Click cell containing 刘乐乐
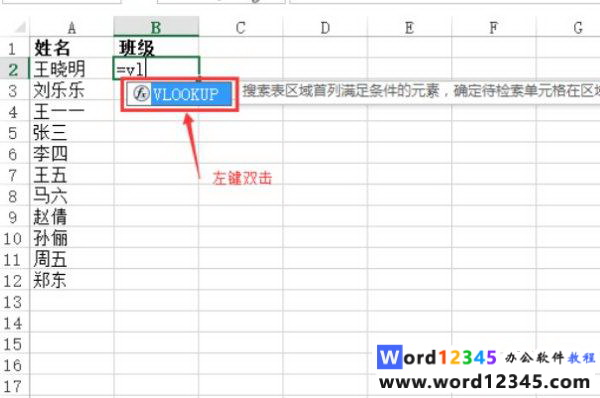 [x=72, y=90]
